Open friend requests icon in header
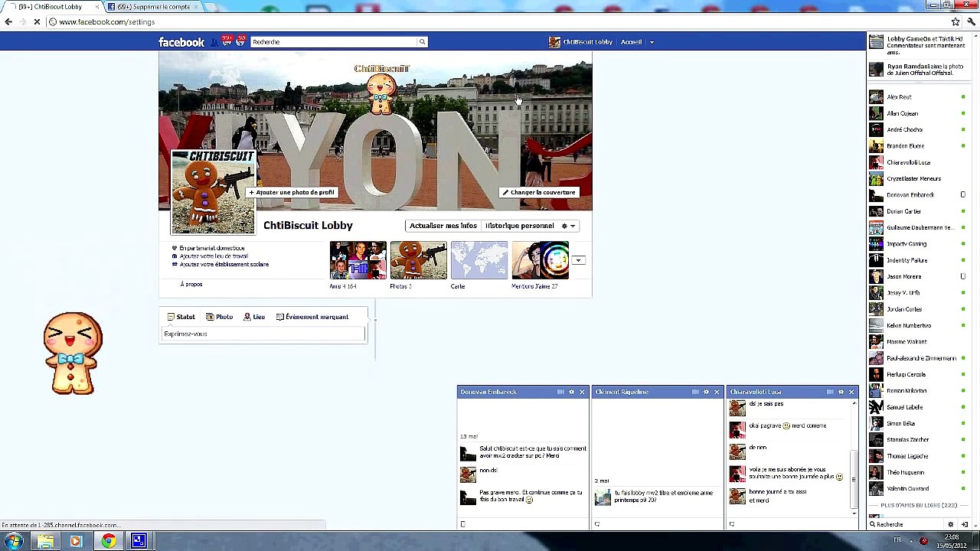 [x=214, y=41]
